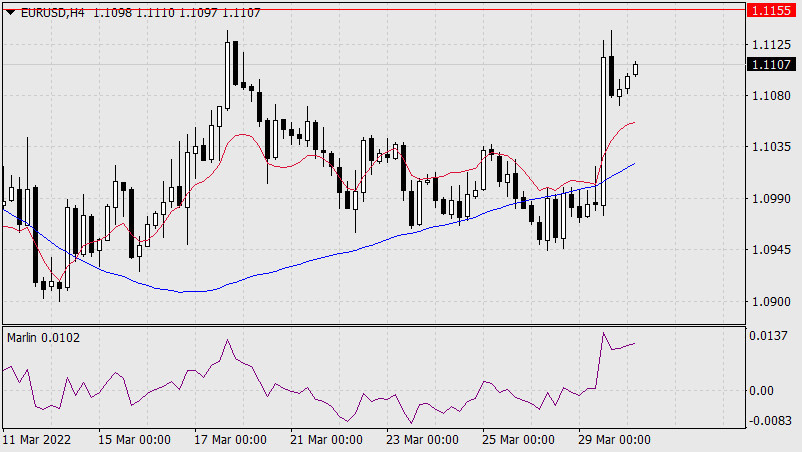Click the 11 Mar 2022 date label
The height and width of the screenshot is (452, 802).
tap(37, 440)
